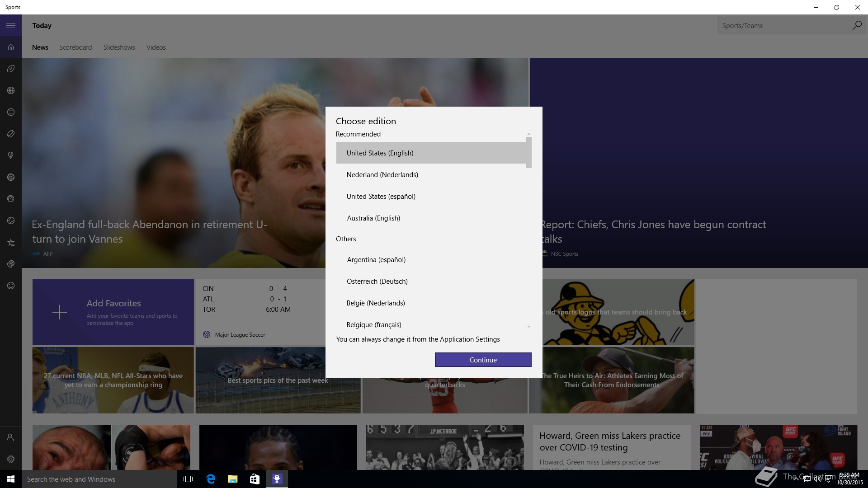
Task: Click the edition list scrollbar thumb
Action: click(x=528, y=153)
